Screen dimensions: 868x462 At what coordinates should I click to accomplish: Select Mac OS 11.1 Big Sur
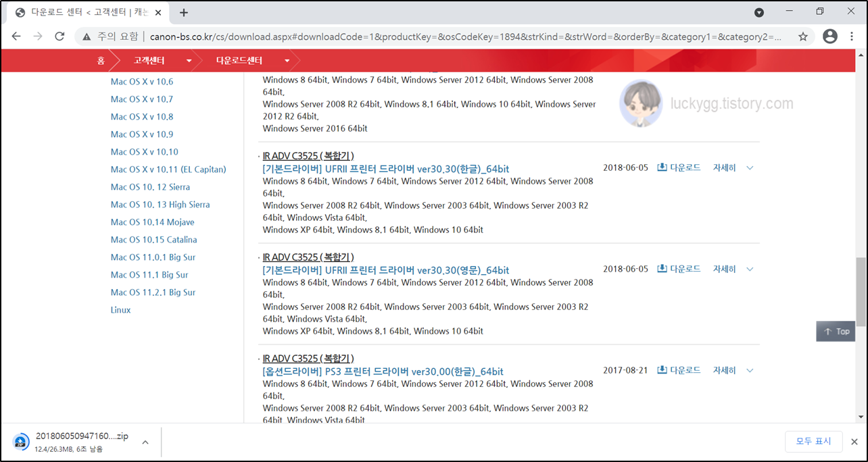(x=149, y=275)
